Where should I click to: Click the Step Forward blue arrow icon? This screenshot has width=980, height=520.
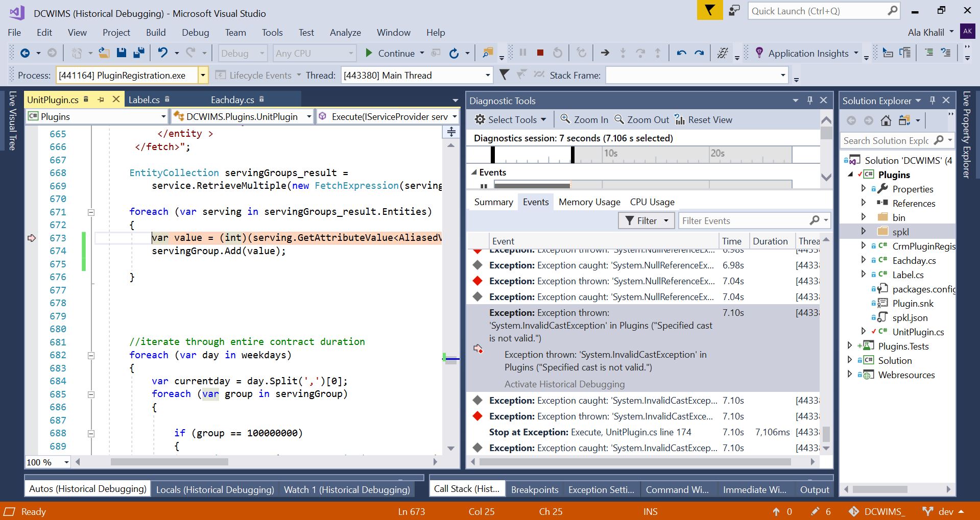[x=699, y=53]
